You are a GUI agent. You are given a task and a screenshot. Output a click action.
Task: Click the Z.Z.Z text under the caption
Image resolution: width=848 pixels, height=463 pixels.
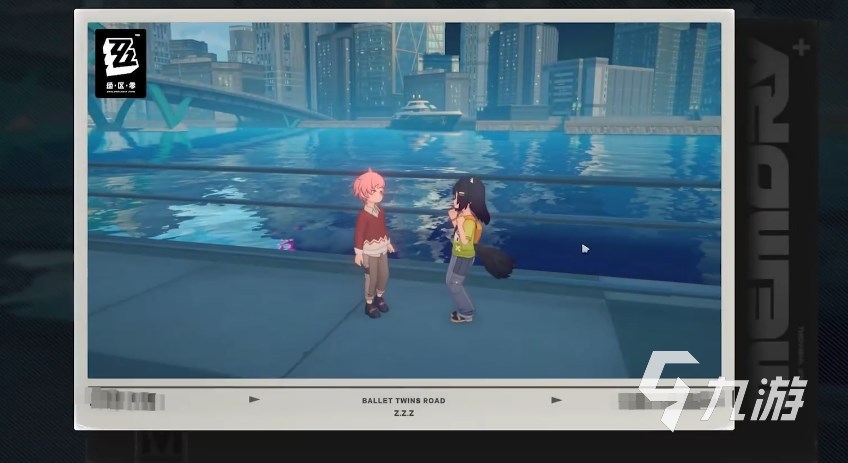[403, 413]
